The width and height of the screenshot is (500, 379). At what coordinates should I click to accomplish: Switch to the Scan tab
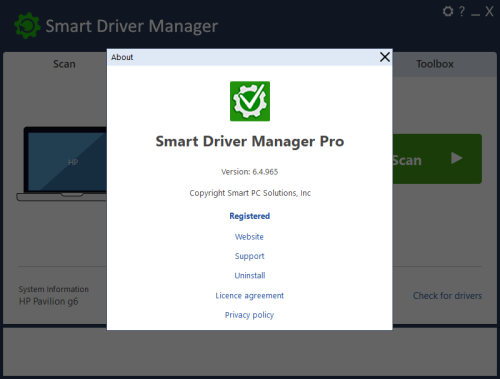[64, 64]
